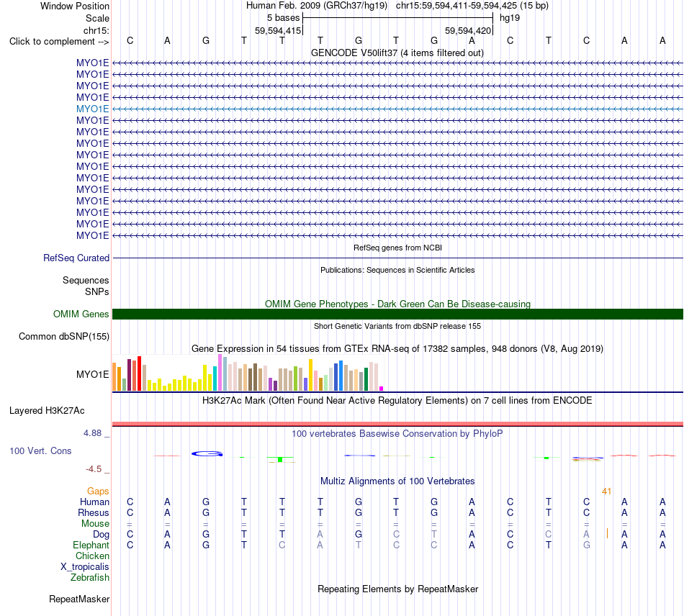This screenshot has height=616, width=684.
Task: Click the 100 Vert. Cons track label
Action: click(x=40, y=450)
